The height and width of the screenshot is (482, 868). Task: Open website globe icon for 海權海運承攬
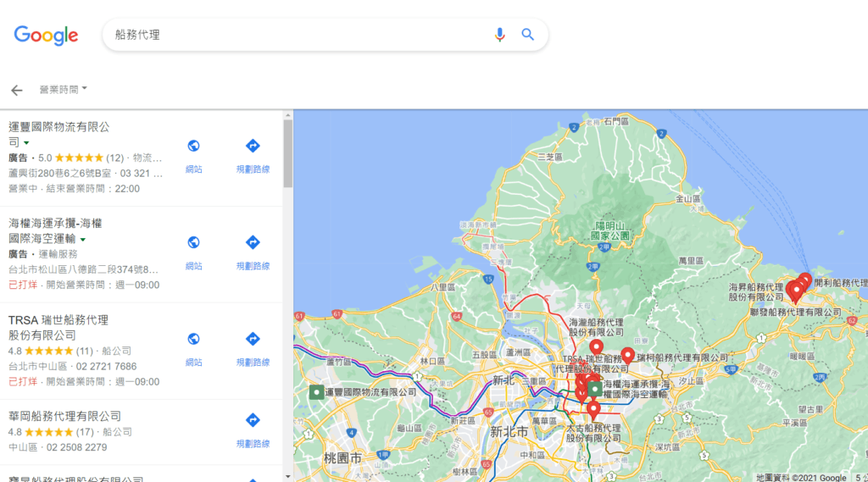193,242
